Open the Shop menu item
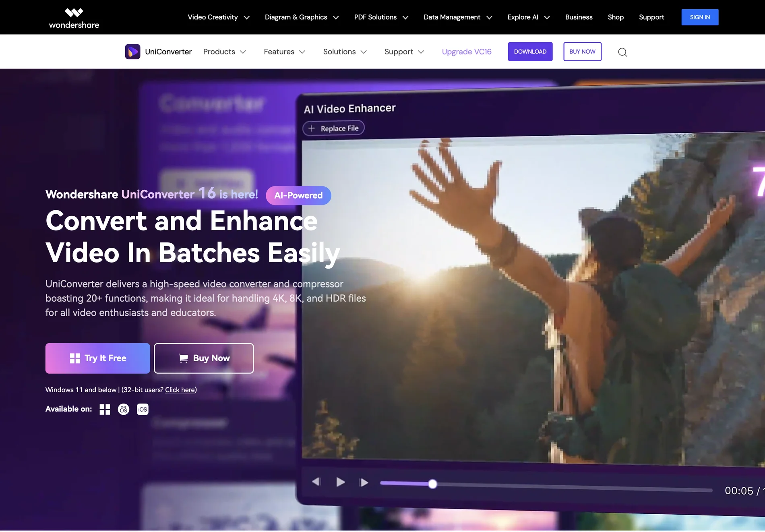 pos(616,17)
